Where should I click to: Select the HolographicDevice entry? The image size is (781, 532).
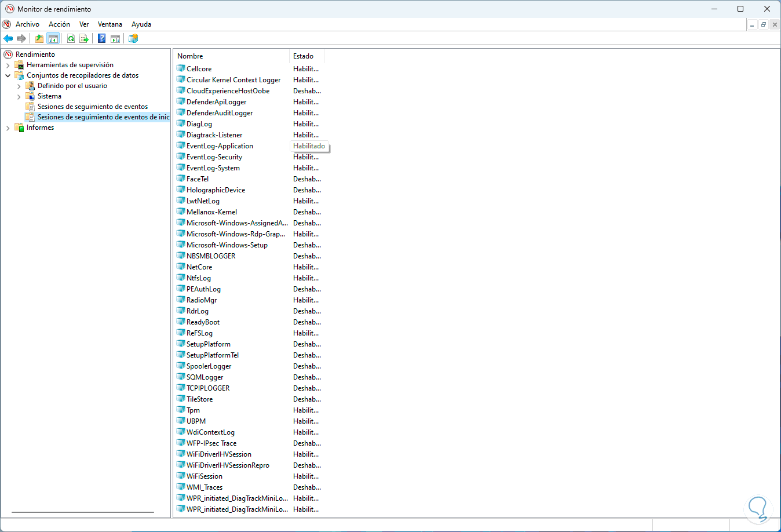[216, 190]
